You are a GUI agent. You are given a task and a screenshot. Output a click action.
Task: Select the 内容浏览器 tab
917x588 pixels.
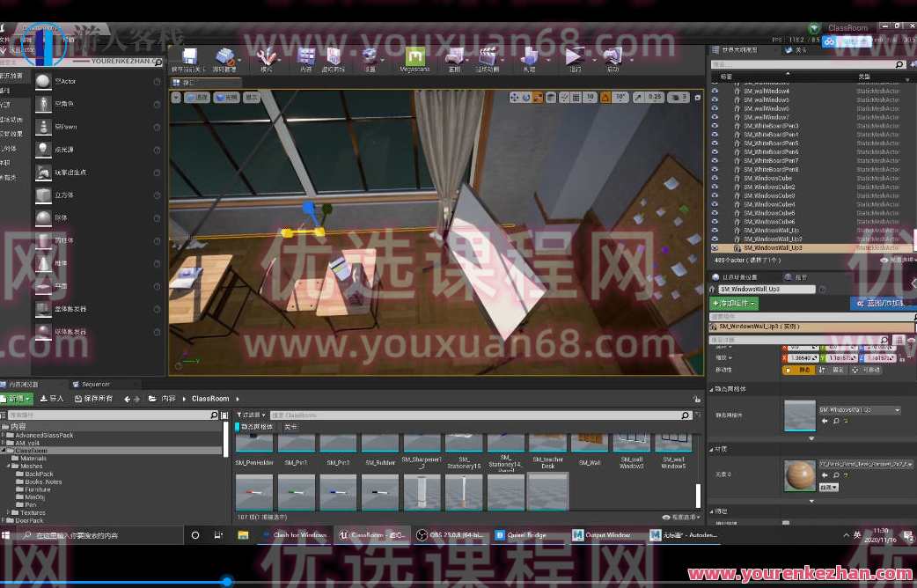click(31, 384)
